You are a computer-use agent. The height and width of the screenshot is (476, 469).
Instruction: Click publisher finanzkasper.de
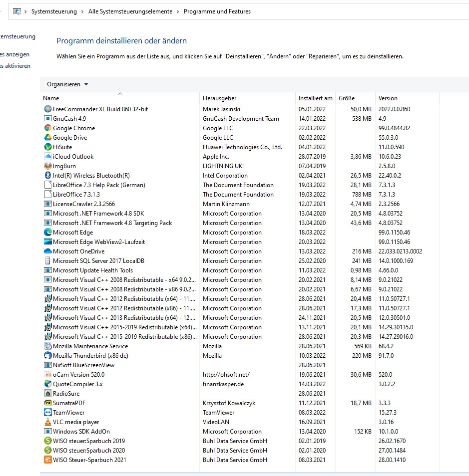point(223,384)
